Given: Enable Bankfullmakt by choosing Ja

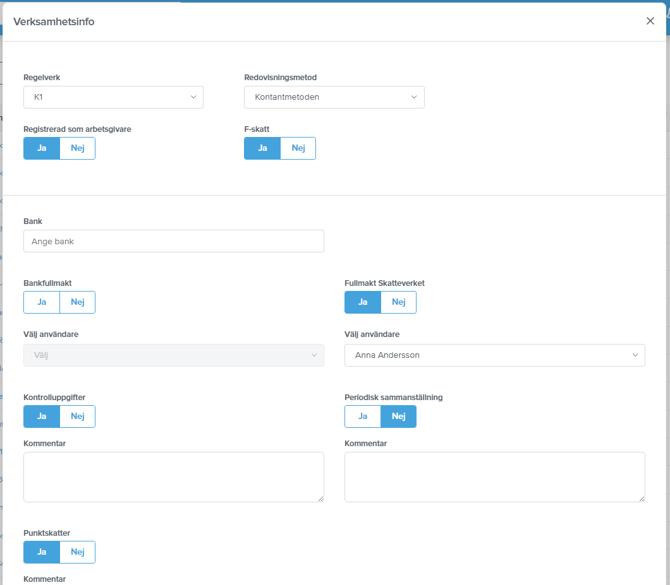Looking at the screenshot, I should click(x=42, y=302).
